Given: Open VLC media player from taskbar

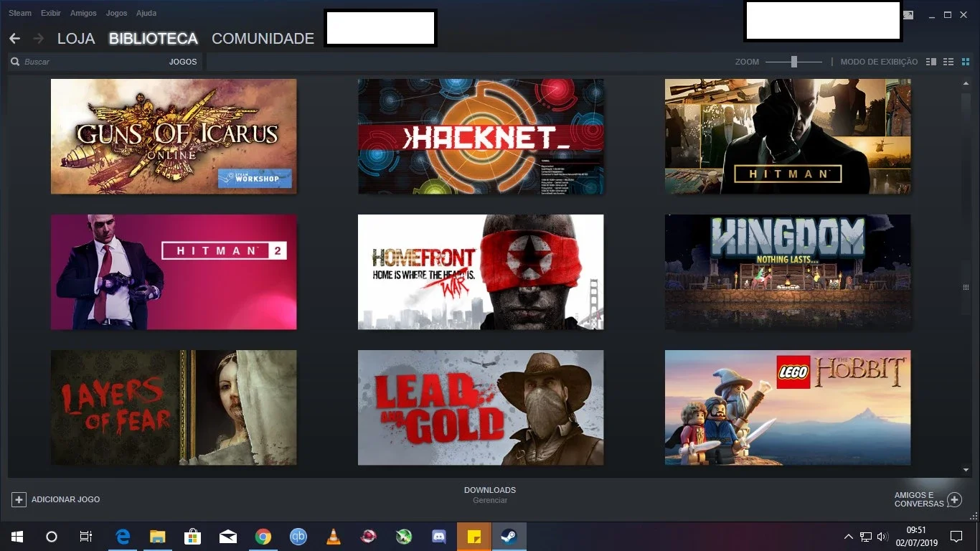Looking at the screenshot, I should pyautogui.click(x=333, y=536).
